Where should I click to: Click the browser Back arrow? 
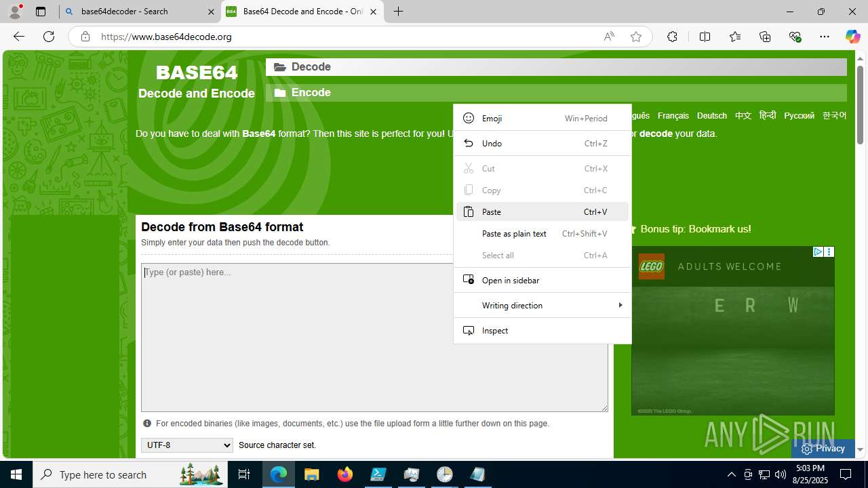tap(19, 37)
